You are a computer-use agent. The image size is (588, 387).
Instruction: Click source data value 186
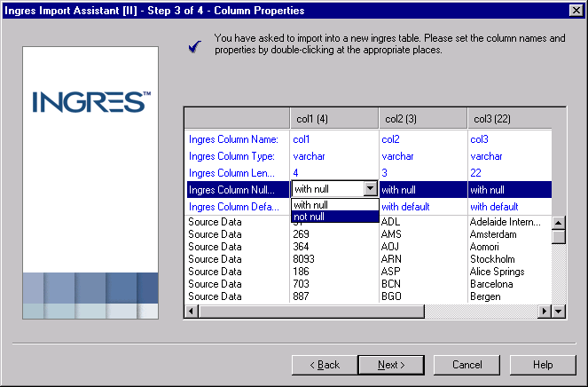coord(301,272)
